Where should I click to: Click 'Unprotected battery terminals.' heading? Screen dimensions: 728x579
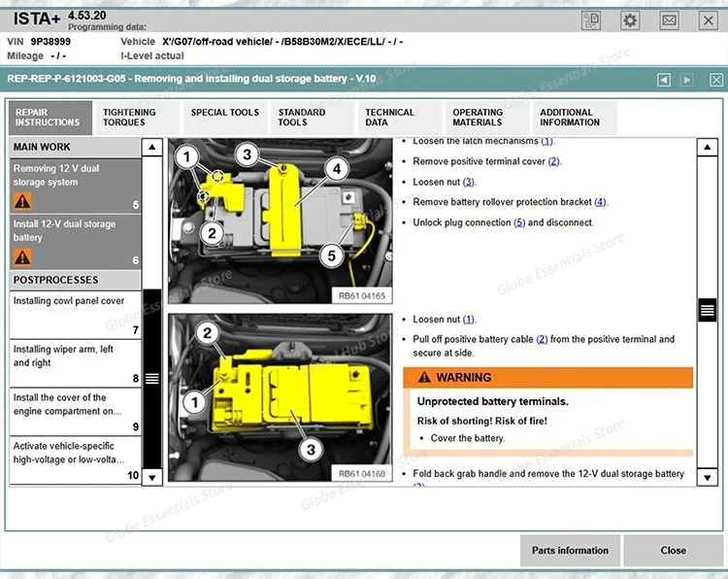(x=492, y=401)
